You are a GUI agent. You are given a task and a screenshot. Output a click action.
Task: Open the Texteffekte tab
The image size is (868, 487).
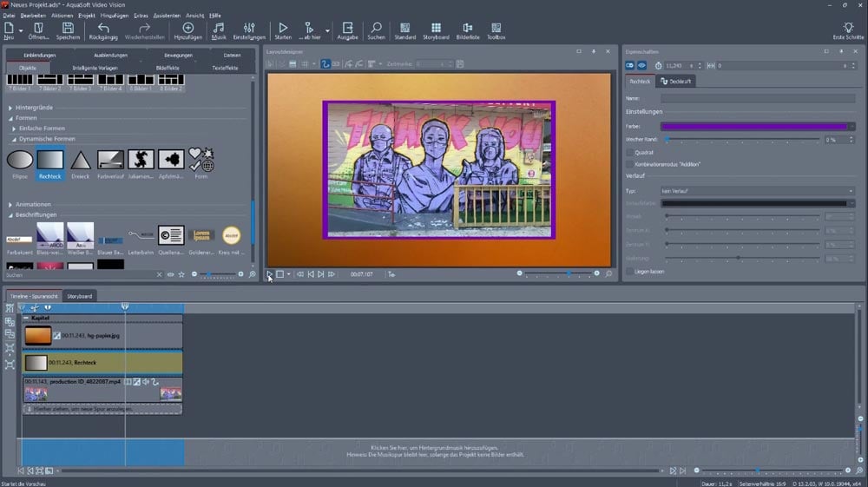(x=225, y=67)
